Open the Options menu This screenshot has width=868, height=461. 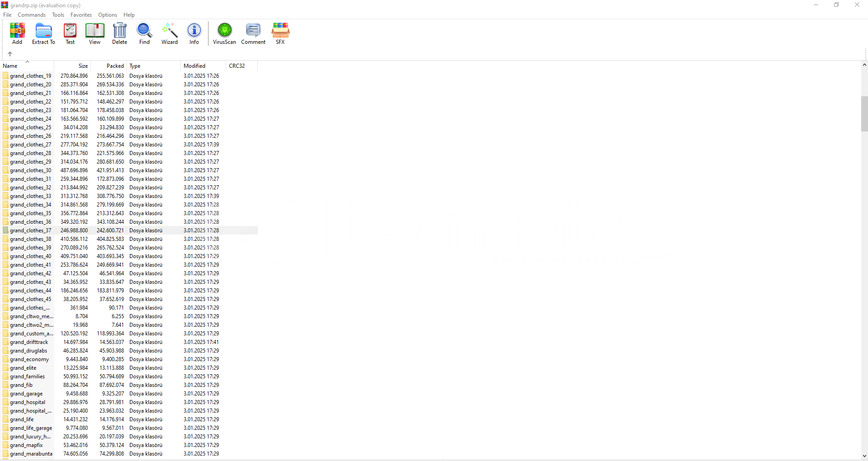[x=108, y=15]
